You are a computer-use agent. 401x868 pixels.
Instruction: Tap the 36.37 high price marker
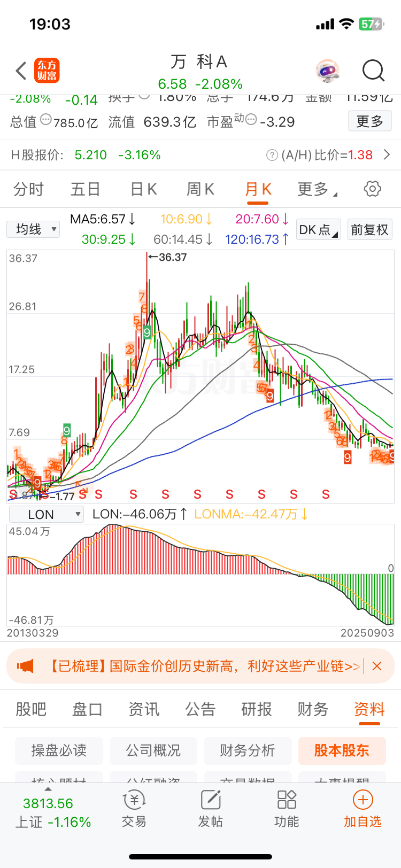[168, 257]
